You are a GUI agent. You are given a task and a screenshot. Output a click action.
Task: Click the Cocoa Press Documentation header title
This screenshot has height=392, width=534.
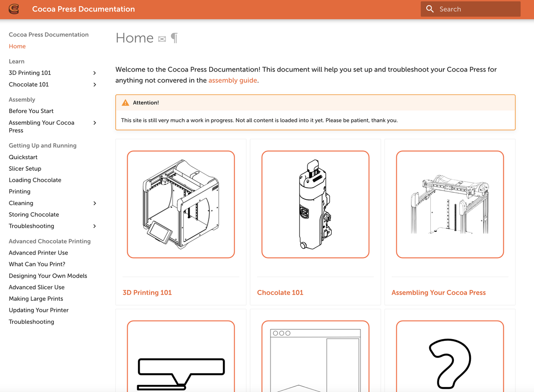(84, 9)
